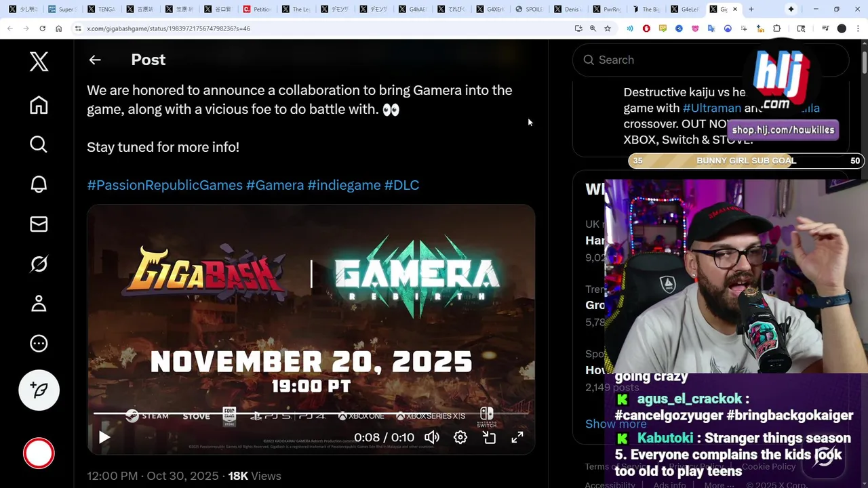The width and height of the screenshot is (868, 488).
Task: Open account avatar at sidebar bottom
Action: pyautogui.click(x=39, y=453)
